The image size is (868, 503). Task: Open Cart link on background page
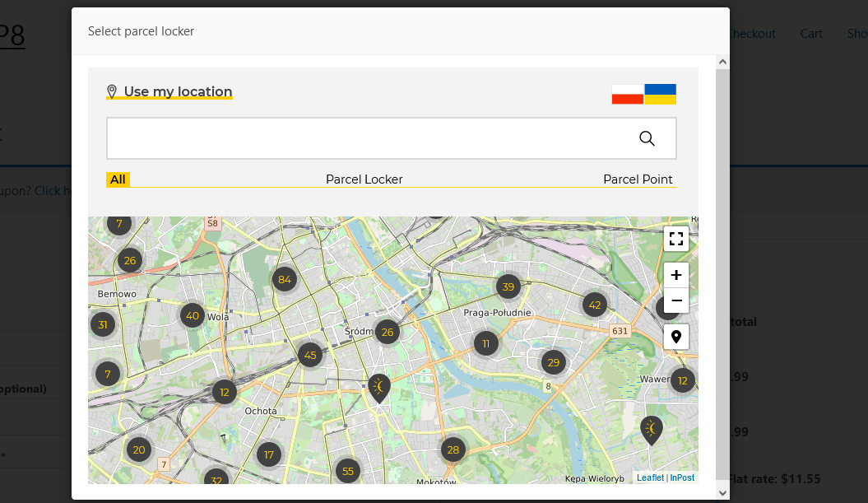coord(811,34)
